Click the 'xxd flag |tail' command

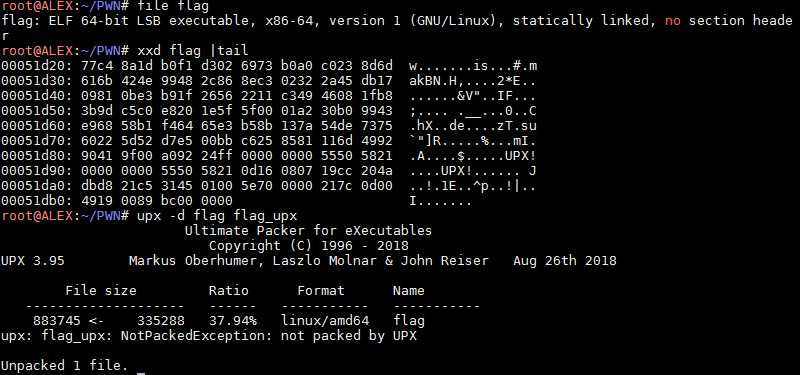(x=192, y=51)
